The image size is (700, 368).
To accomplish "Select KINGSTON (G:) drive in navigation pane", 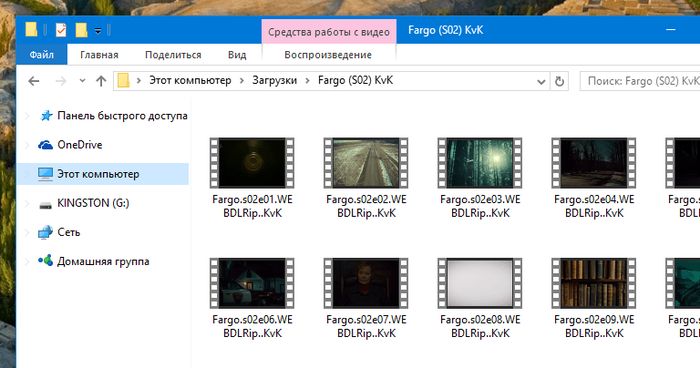I will click(93, 203).
